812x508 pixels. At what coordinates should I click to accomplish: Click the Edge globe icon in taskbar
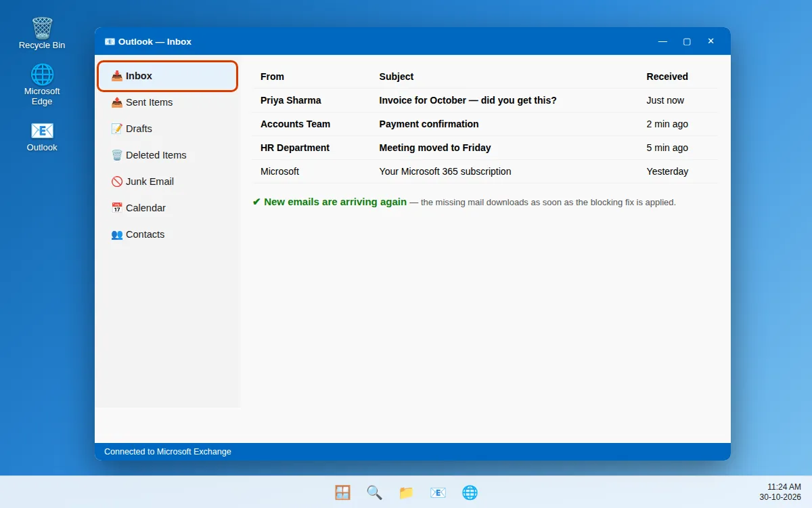click(x=470, y=492)
